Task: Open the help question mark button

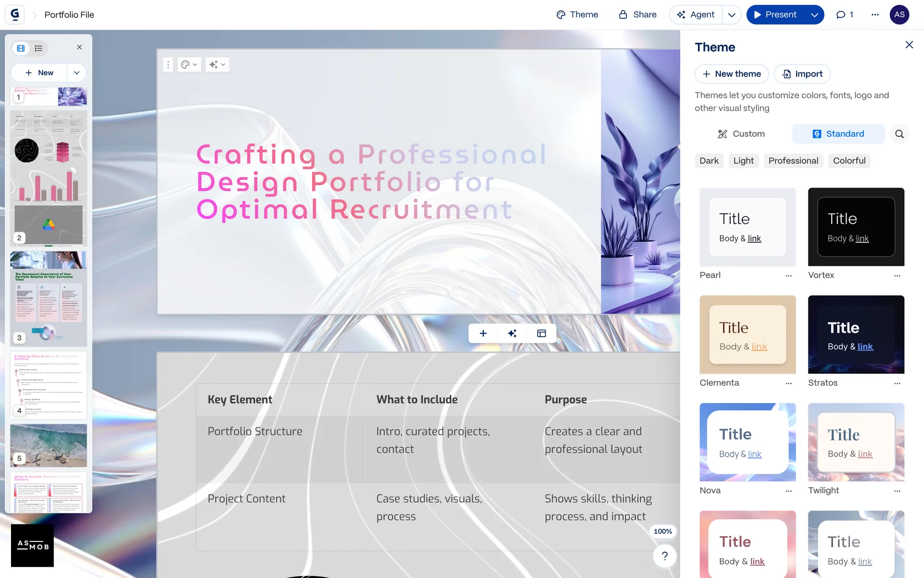Action: [x=665, y=556]
